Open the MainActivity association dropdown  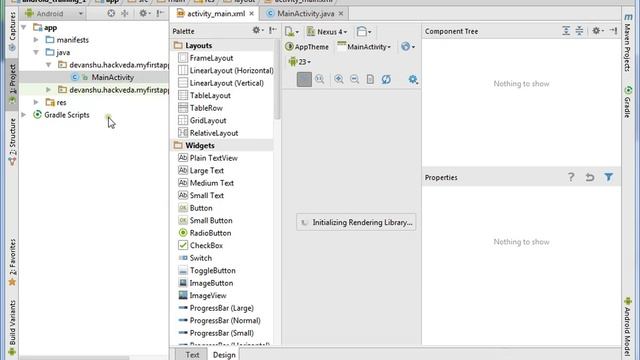click(364, 47)
